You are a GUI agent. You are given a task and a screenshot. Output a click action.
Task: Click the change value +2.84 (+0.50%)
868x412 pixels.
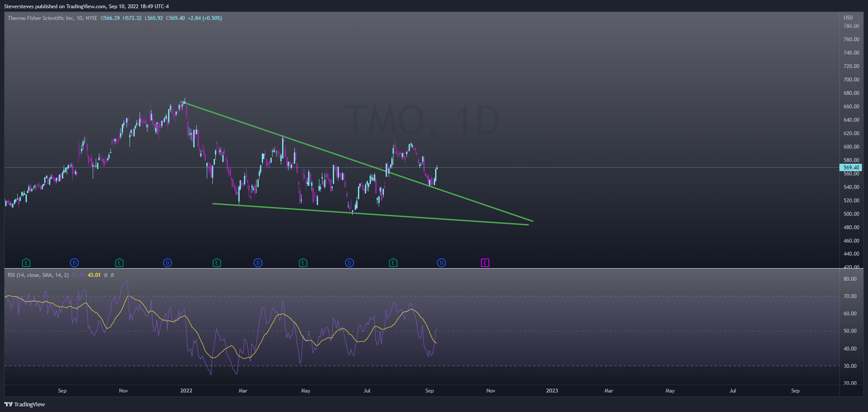pos(205,18)
